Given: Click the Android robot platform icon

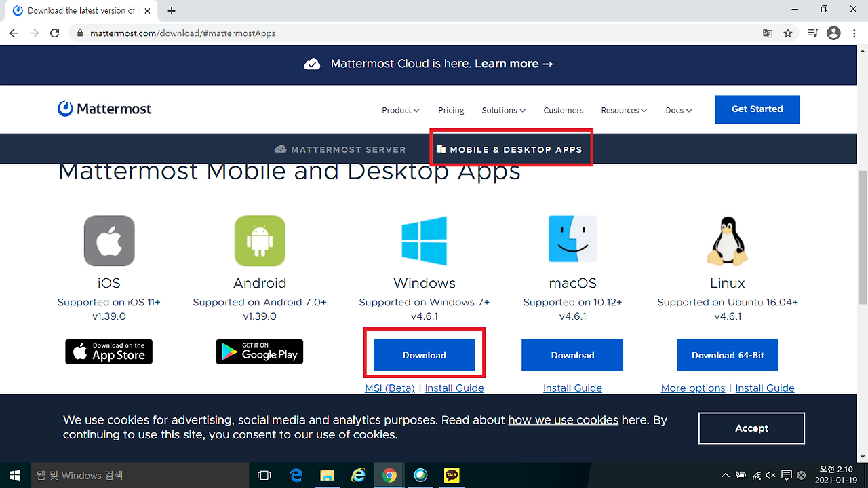Looking at the screenshot, I should click(260, 241).
